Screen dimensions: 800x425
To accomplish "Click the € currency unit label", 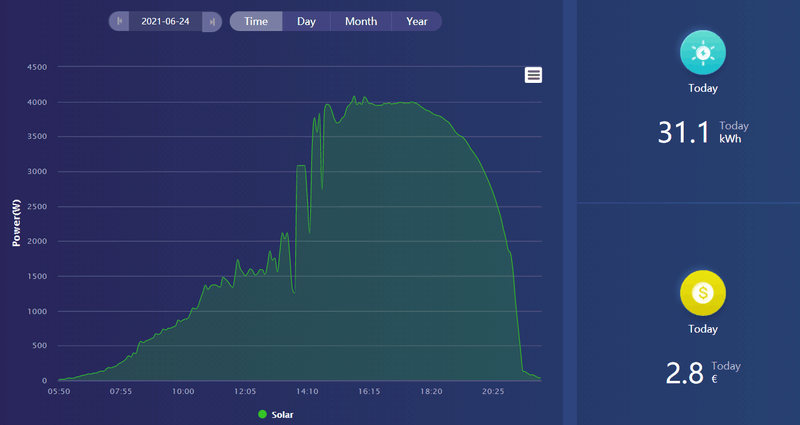I will click(x=714, y=379).
